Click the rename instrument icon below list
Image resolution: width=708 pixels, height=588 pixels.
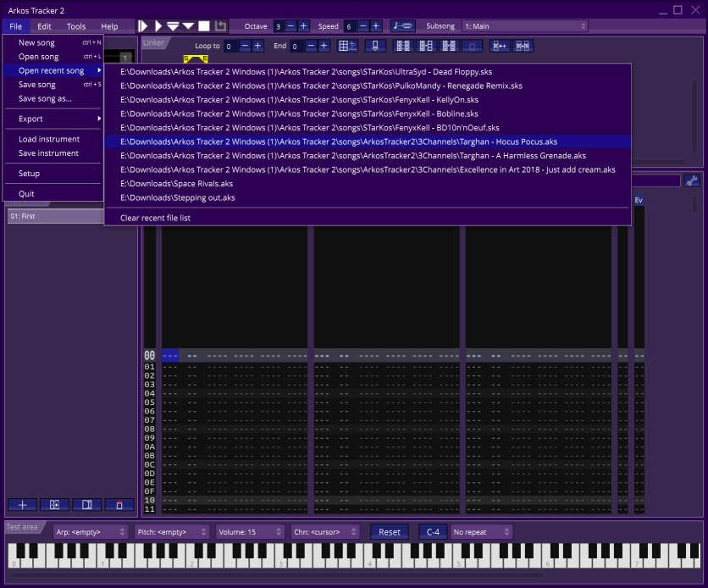click(x=87, y=504)
